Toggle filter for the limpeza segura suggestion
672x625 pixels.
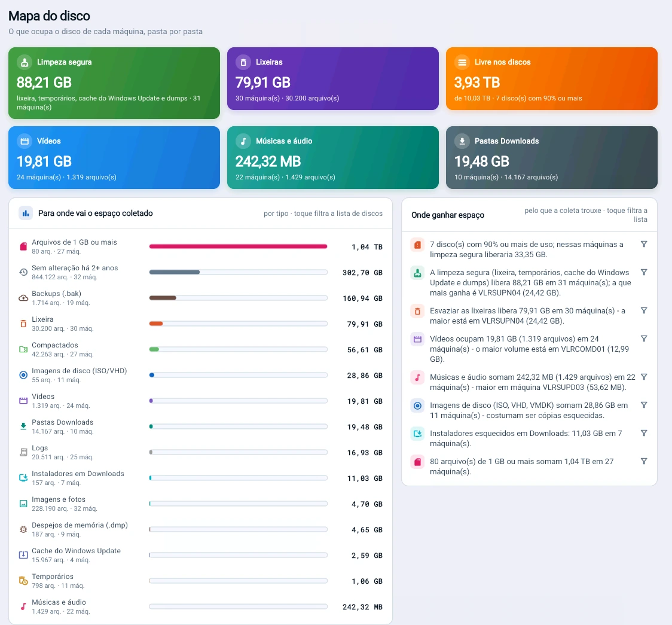coord(644,272)
